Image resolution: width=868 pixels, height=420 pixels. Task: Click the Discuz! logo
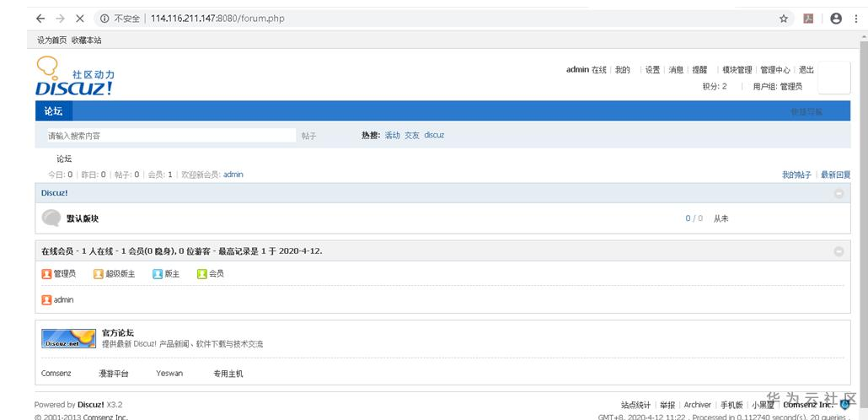(x=75, y=77)
